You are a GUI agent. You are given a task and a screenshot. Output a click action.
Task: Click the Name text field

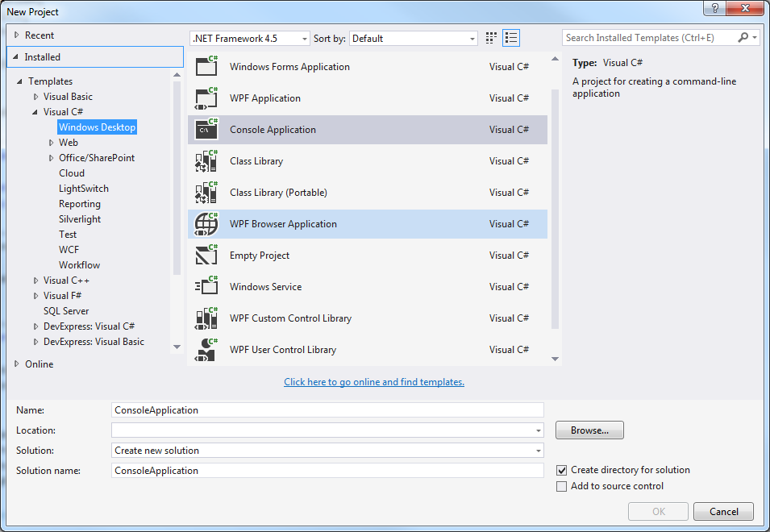327,409
